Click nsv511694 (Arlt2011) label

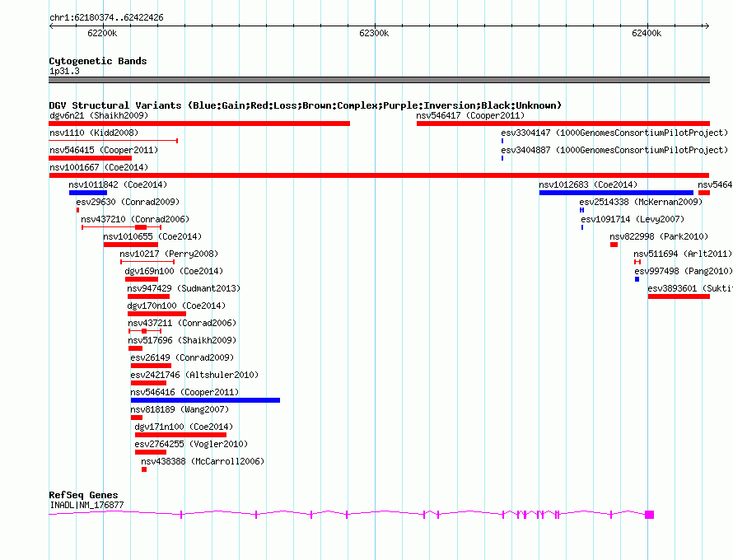pyautogui.click(x=683, y=254)
